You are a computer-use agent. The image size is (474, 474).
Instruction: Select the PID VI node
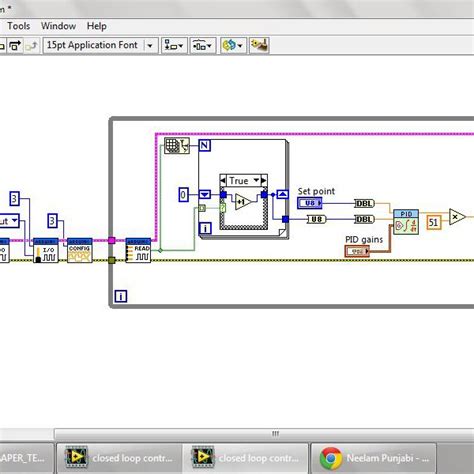(x=406, y=222)
